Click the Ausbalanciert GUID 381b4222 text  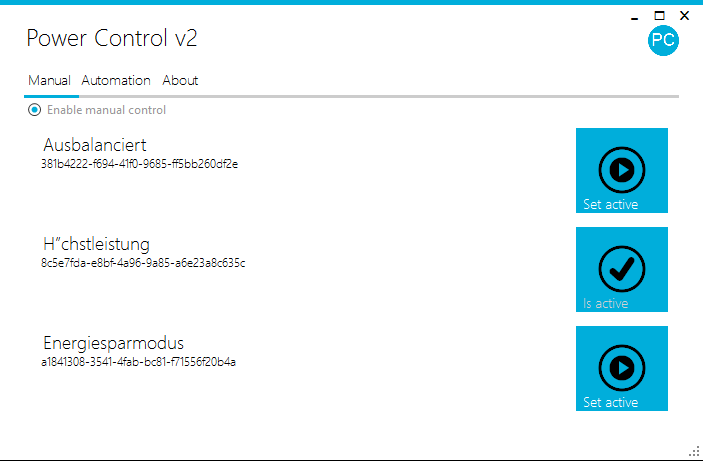(139, 163)
